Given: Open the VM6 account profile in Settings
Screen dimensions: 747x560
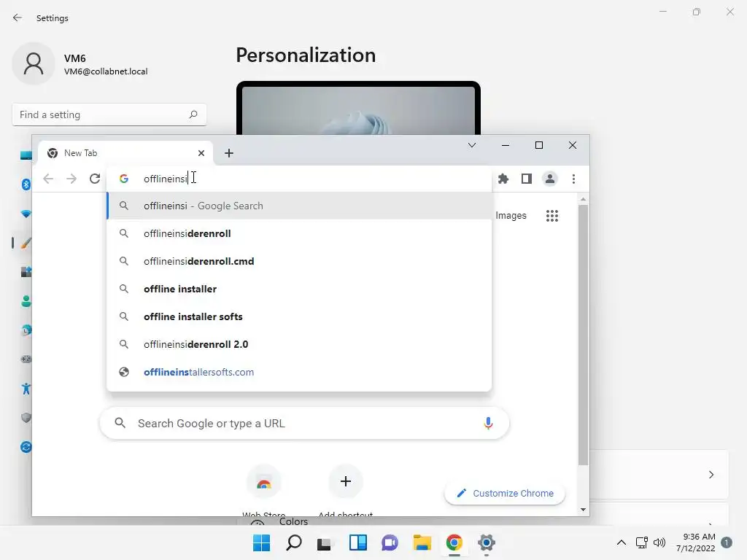Looking at the screenshot, I should [x=80, y=64].
